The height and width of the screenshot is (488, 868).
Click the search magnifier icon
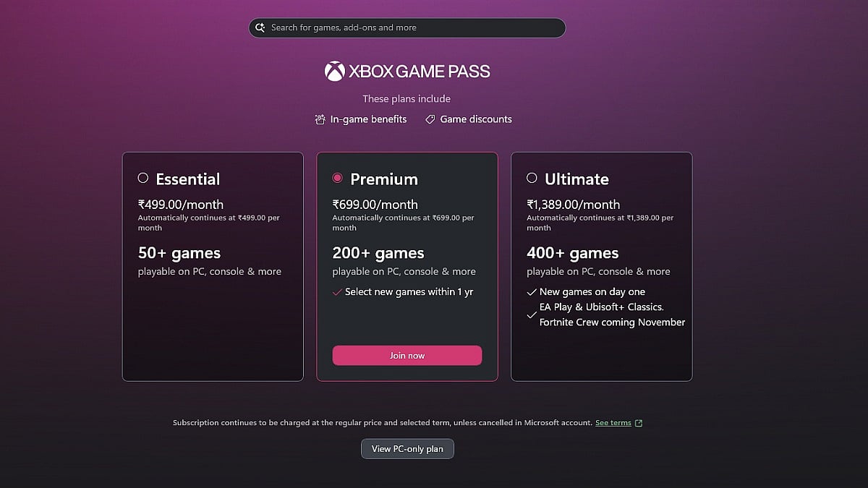(x=260, y=27)
